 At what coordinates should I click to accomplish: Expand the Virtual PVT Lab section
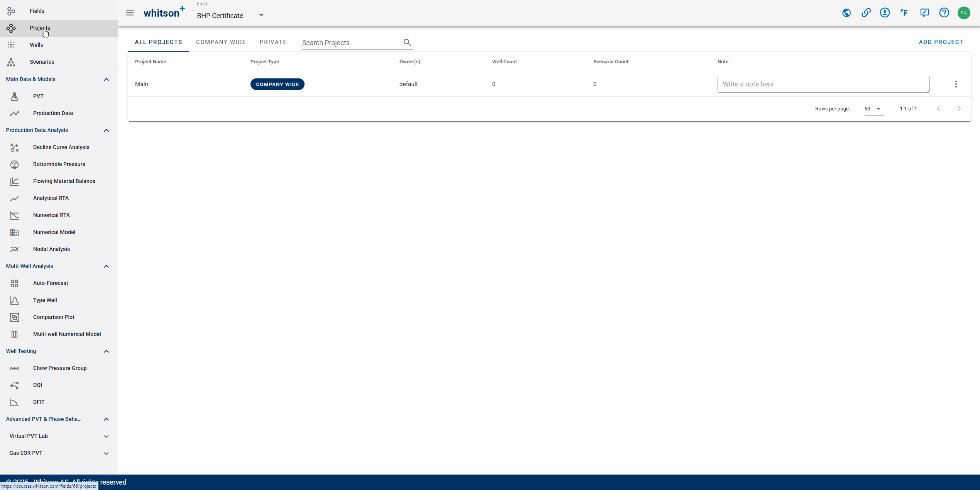(x=106, y=436)
